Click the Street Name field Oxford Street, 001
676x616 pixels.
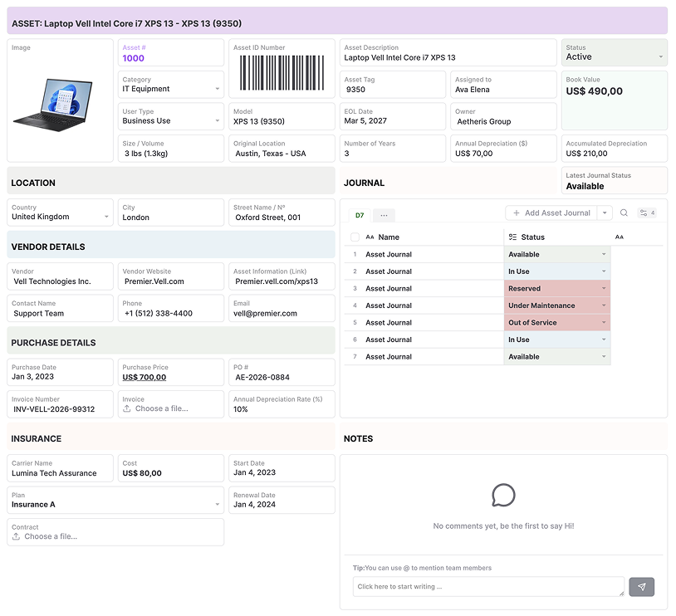pyautogui.click(x=282, y=213)
